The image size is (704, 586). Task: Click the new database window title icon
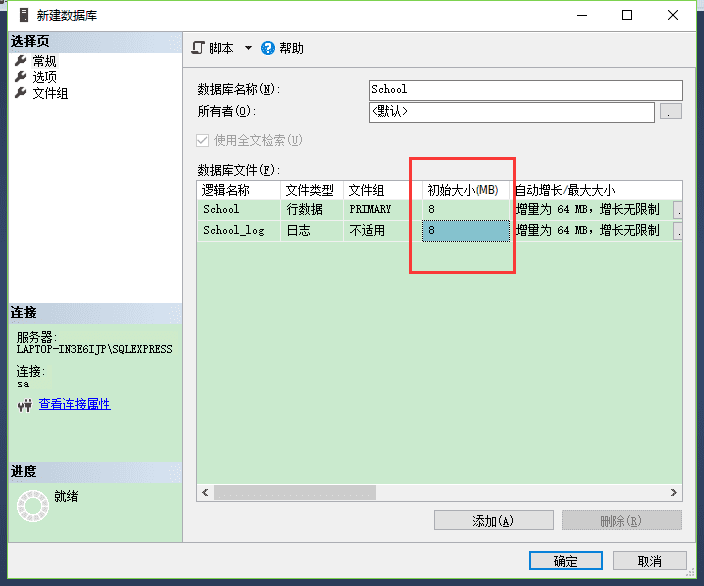(24, 15)
